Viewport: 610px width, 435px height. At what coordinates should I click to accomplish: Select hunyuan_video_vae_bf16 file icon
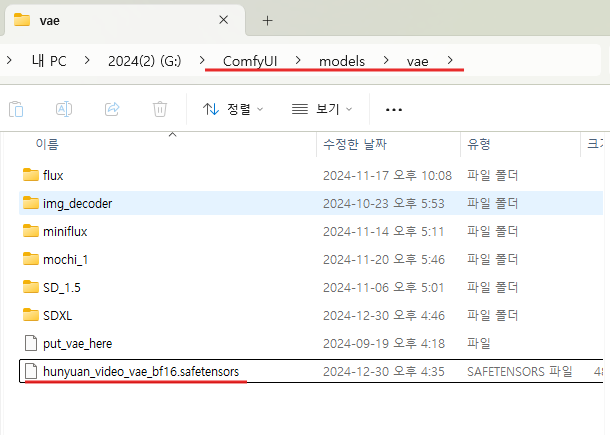click(x=31, y=371)
